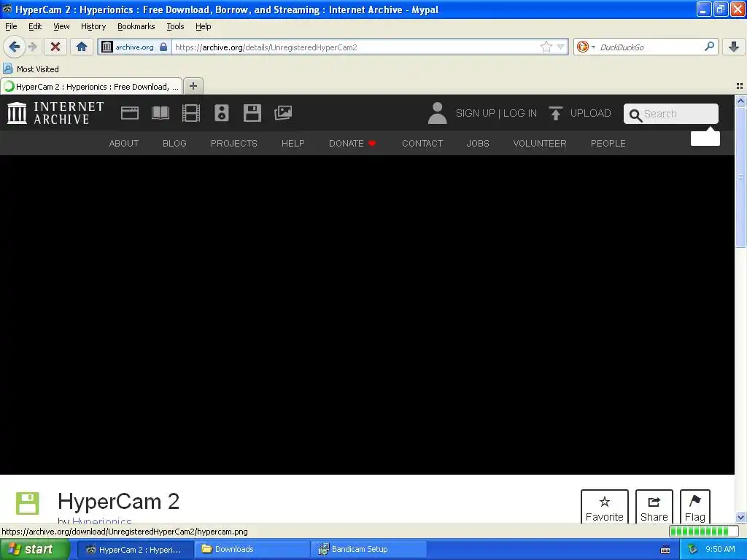Image resolution: width=747 pixels, height=560 pixels.
Task: Open the Most Visited bookmarks folder
Action: coord(31,69)
